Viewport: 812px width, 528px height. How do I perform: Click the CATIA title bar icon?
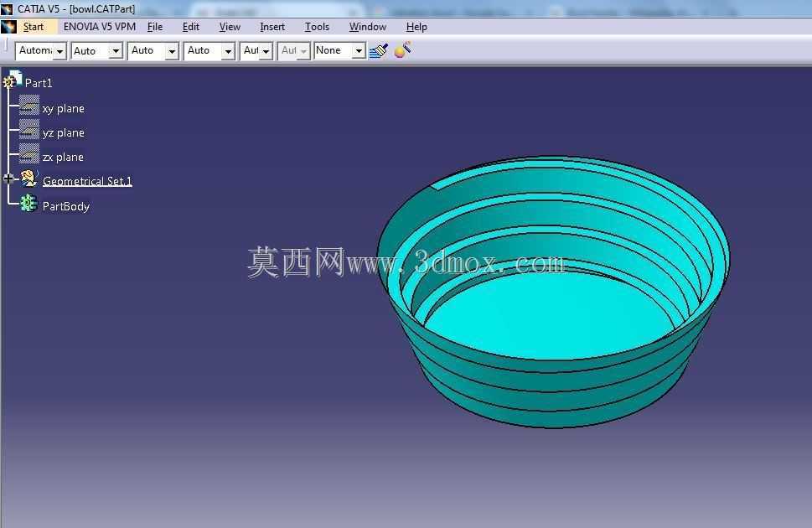7,9
